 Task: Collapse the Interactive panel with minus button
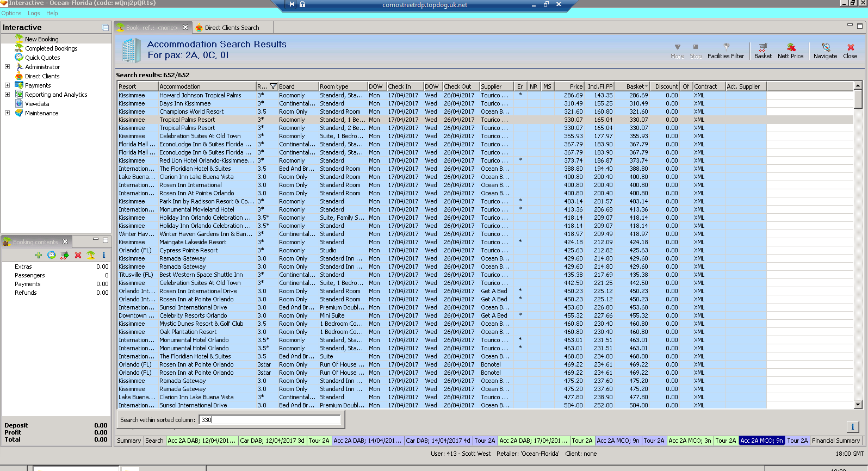tap(105, 27)
